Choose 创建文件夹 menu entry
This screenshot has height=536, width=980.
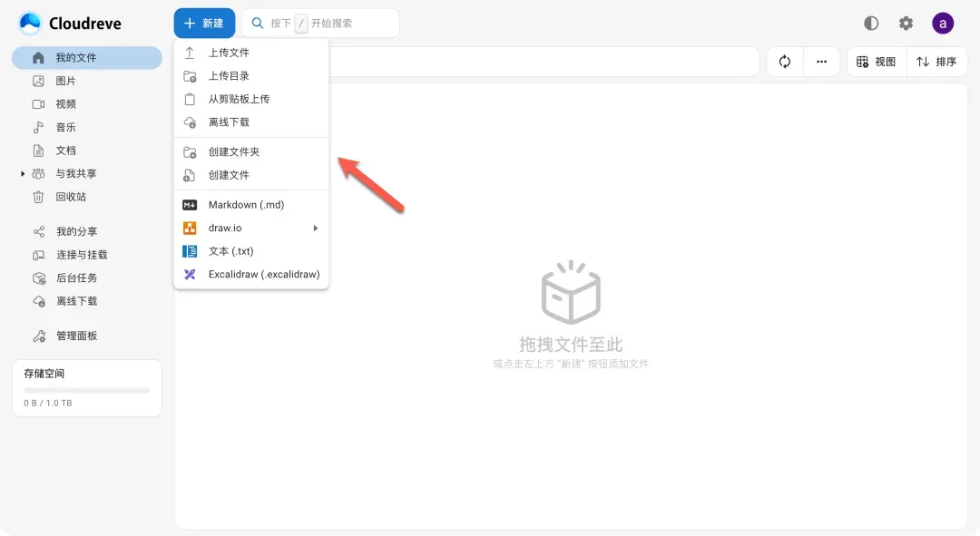coord(251,151)
